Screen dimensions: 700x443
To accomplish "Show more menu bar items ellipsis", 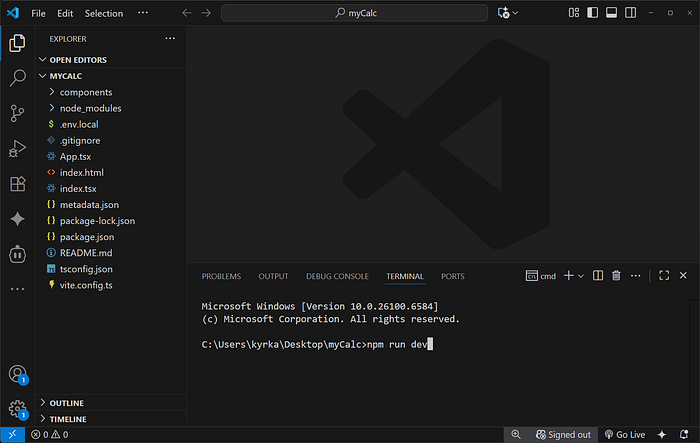I will point(143,13).
